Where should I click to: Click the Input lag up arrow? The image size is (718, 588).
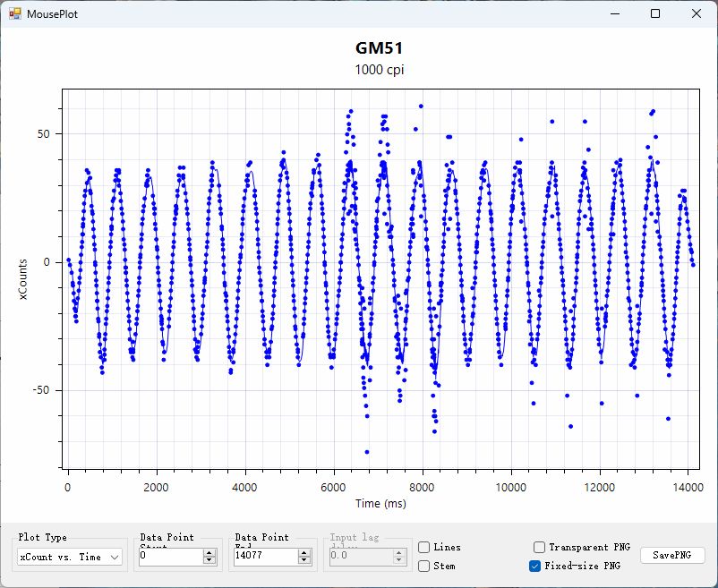(398, 553)
